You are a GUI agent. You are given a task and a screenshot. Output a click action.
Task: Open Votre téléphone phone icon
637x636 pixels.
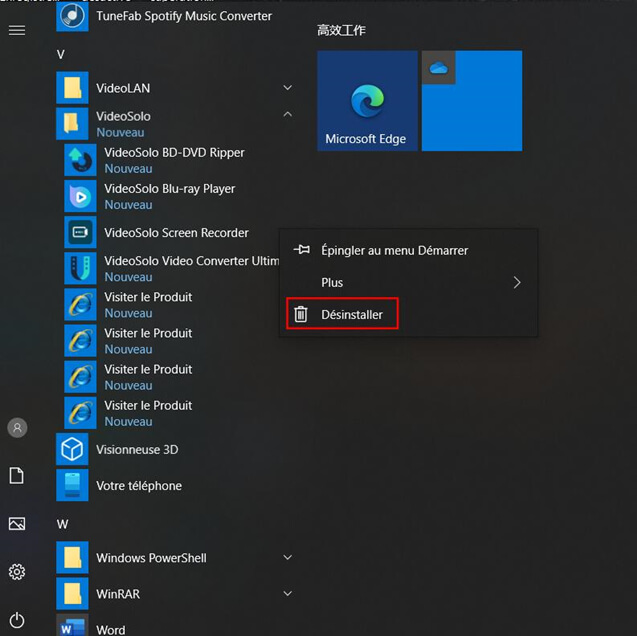coord(72,485)
